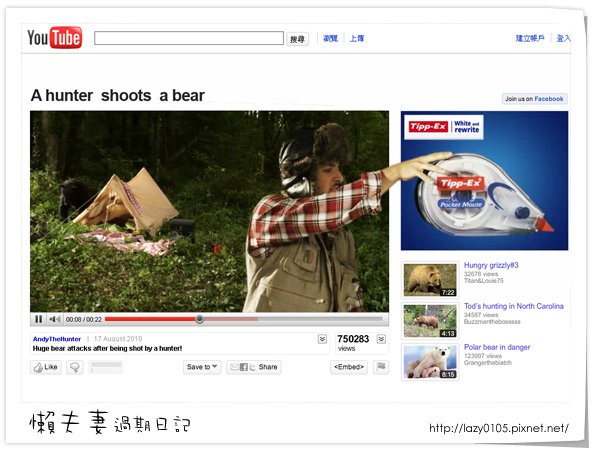This screenshot has width=600, height=450.
Task: Expand view statistics next to 750283
Action: point(381,339)
